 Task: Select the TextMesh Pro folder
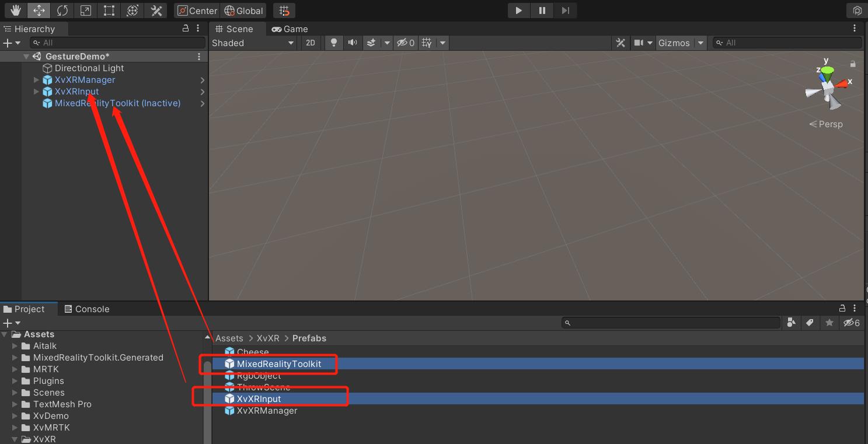(62, 404)
